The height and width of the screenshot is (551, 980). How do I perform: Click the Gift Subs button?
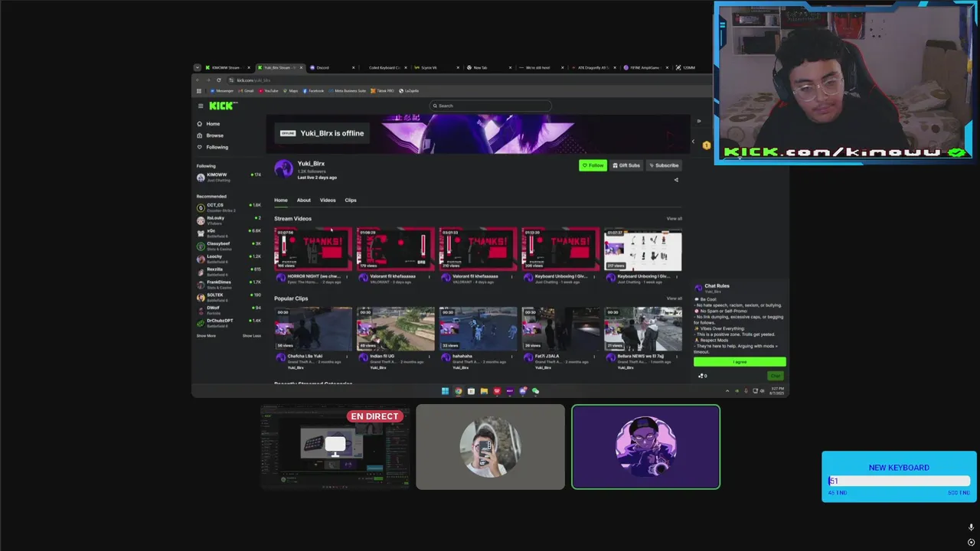626,165
